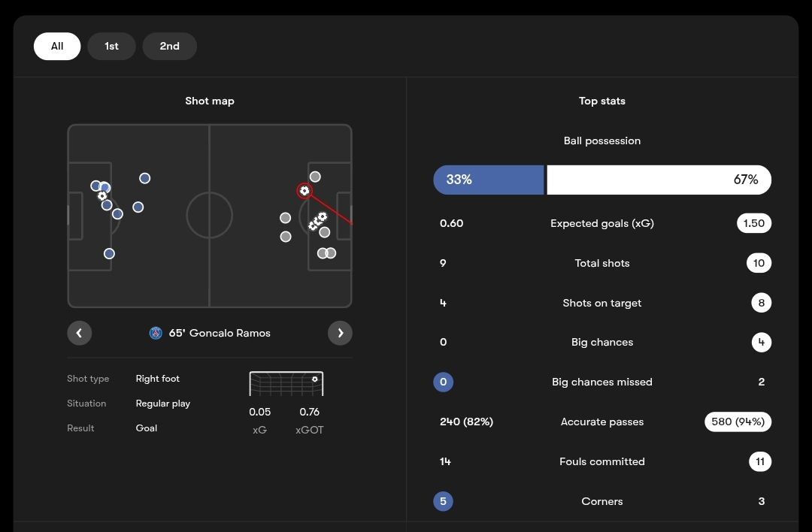Select the goal ball icon among blue shots
Screen dimensions: 812x532
[102, 196]
